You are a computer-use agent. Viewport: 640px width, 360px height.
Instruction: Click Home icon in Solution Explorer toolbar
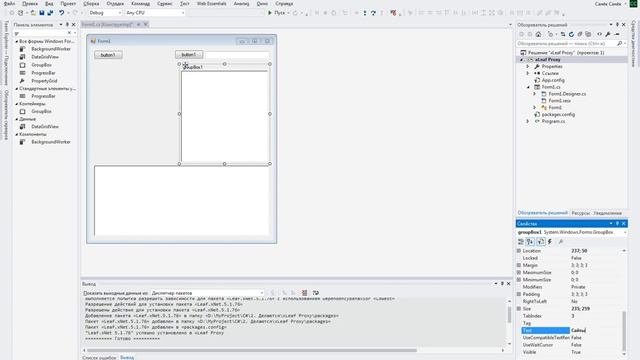(538, 34)
